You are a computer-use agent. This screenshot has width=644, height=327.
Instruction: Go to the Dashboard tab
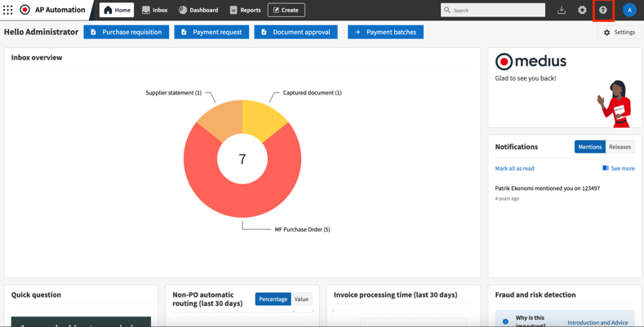coord(198,11)
